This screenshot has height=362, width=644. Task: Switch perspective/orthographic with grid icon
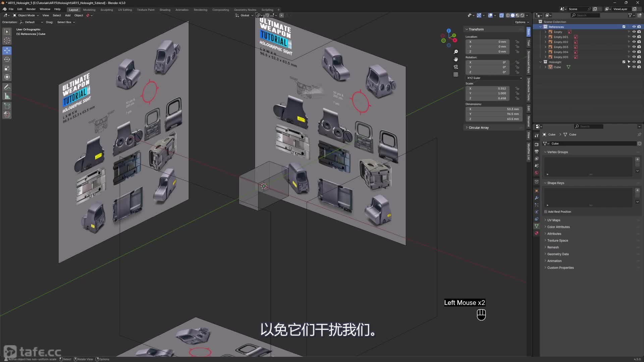tap(456, 74)
